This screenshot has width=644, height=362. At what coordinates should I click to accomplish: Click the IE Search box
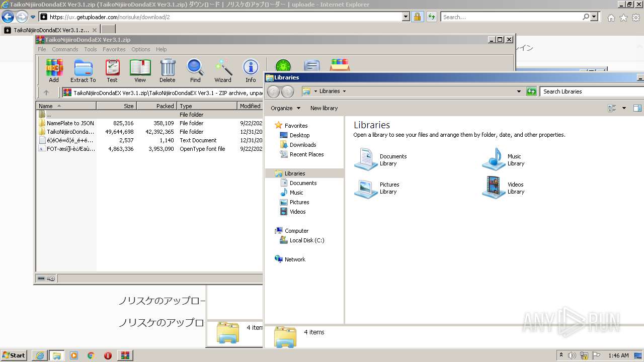click(x=511, y=17)
